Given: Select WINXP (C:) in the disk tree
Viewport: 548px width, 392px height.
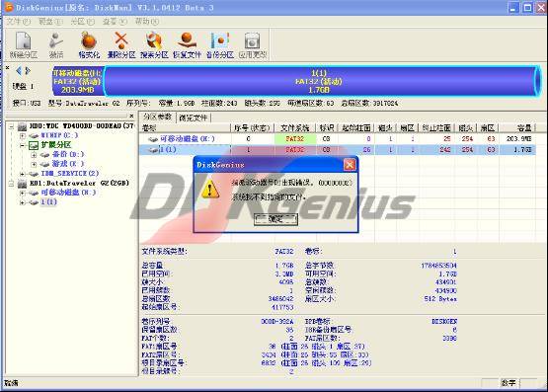Looking at the screenshot, I should point(59,135).
